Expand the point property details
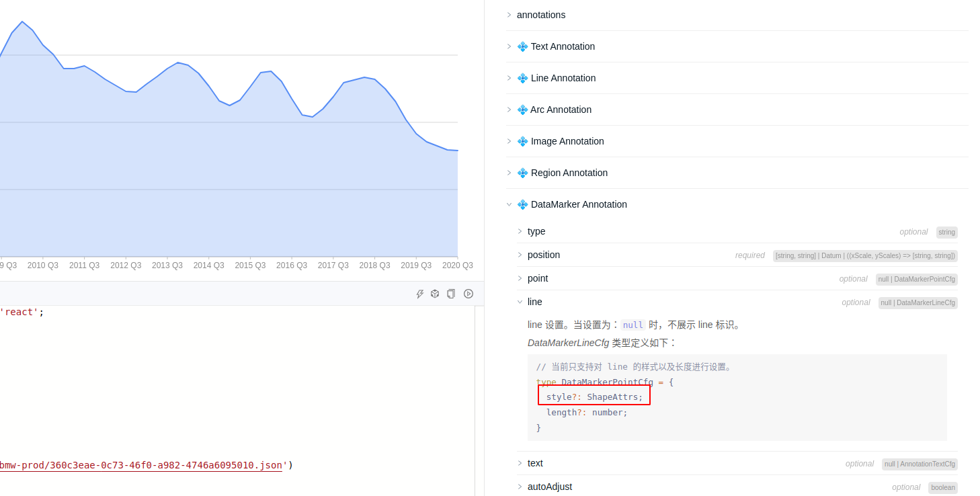 coord(520,278)
